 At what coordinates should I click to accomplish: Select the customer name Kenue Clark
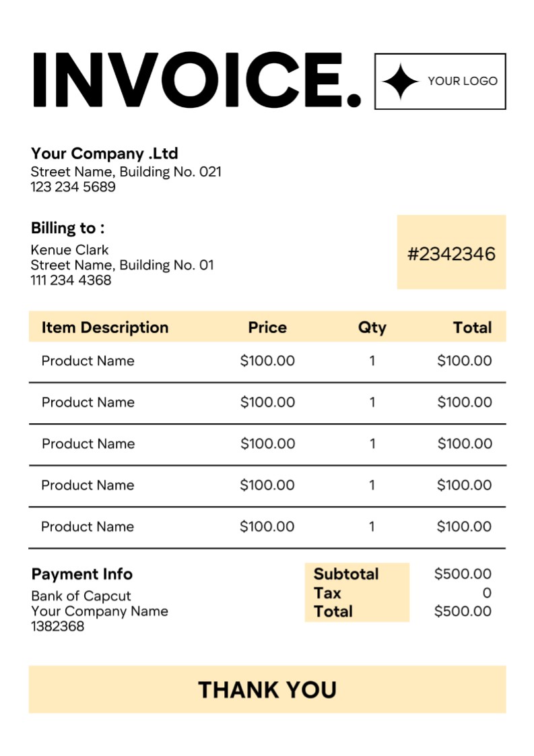pos(69,249)
